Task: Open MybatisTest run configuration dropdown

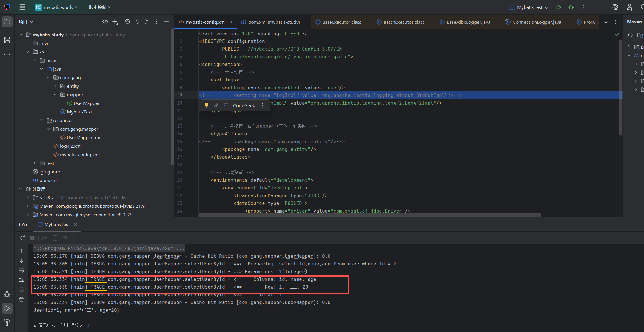Action: [529, 7]
